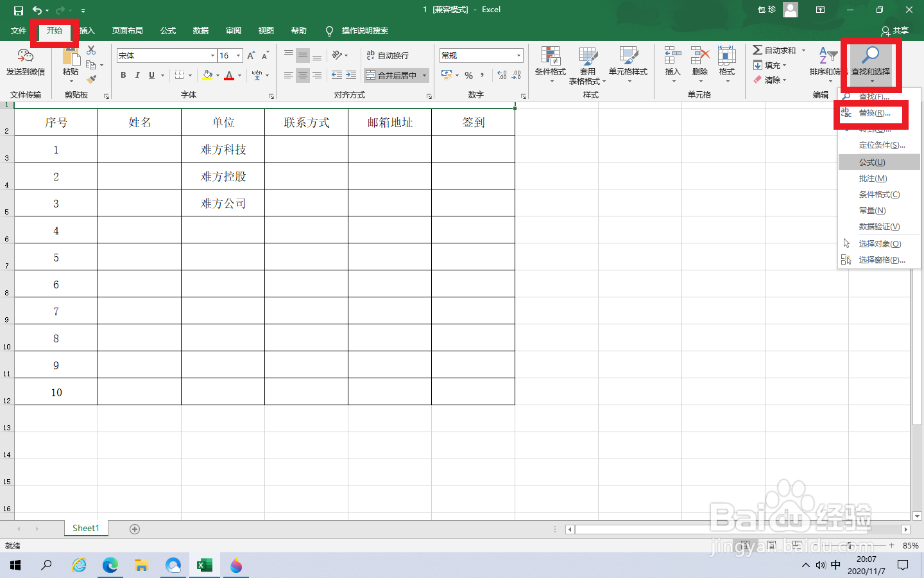Image resolution: width=924 pixels, height=578 pixels.
Task: Apply yellow fill color bucket
Action: [208, 75]
